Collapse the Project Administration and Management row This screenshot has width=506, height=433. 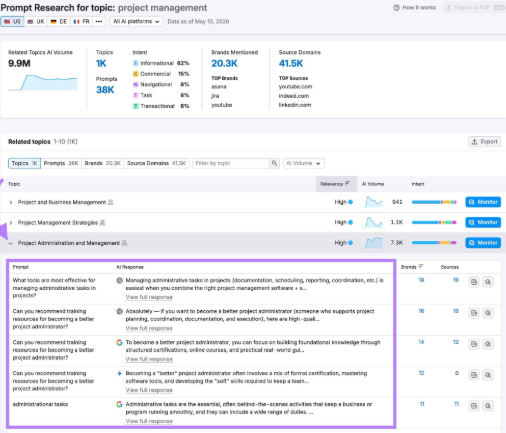11,243
